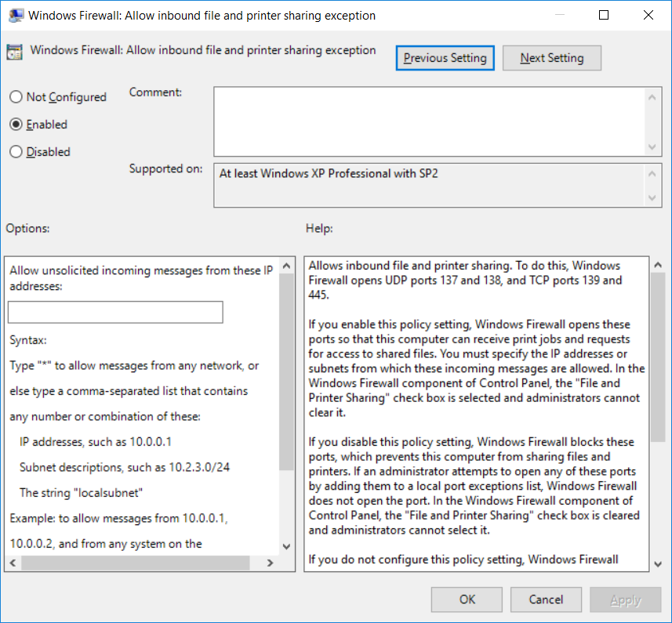Click the 'Supported on:' label
The image size is (672, 623).
point(166,168)
